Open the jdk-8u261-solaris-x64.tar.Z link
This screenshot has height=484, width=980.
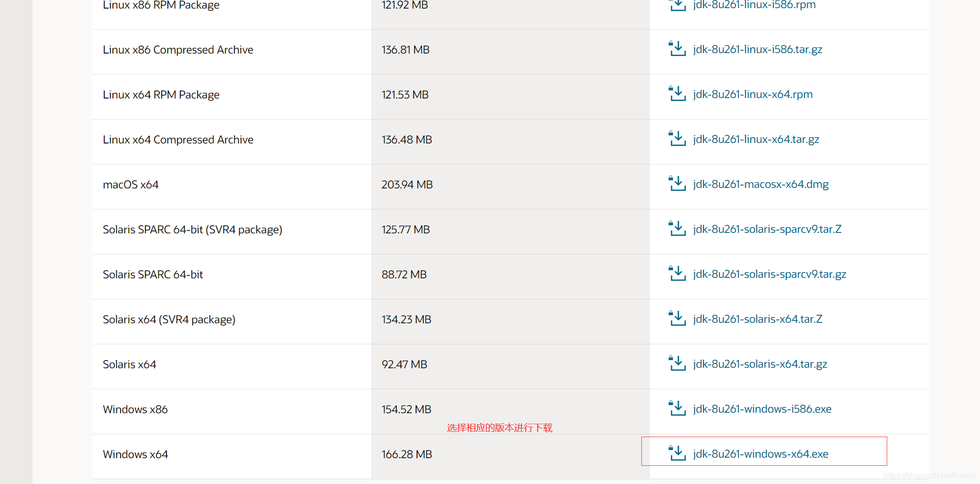click(x=758, y=319)
